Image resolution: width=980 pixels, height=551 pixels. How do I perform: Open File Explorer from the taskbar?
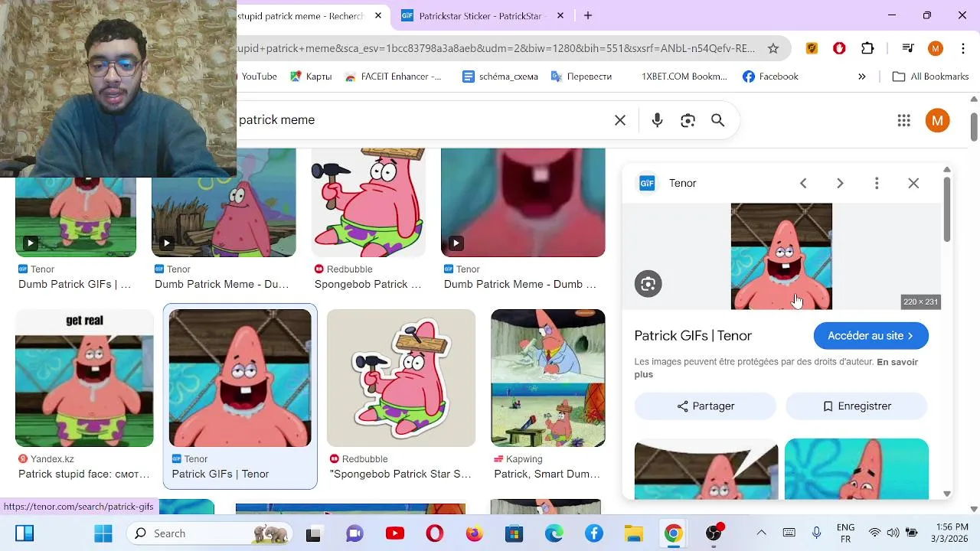(633, 533)
